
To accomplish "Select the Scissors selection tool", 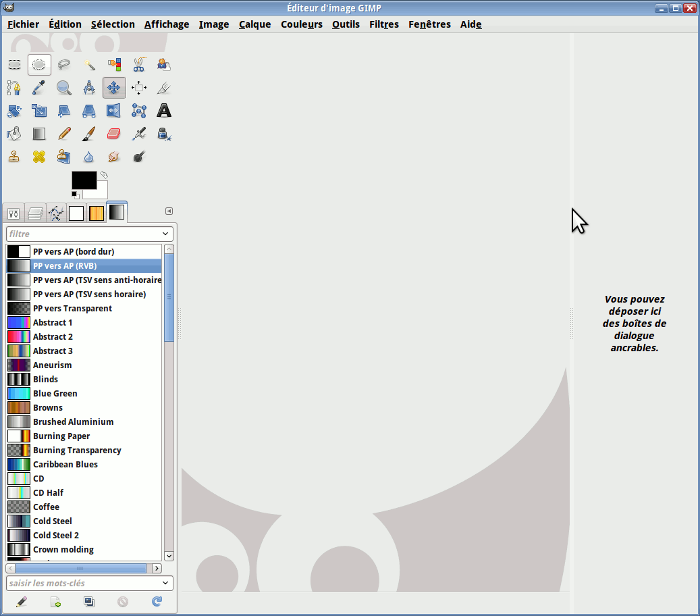I will pyautogui.click(x=139, y=65).
